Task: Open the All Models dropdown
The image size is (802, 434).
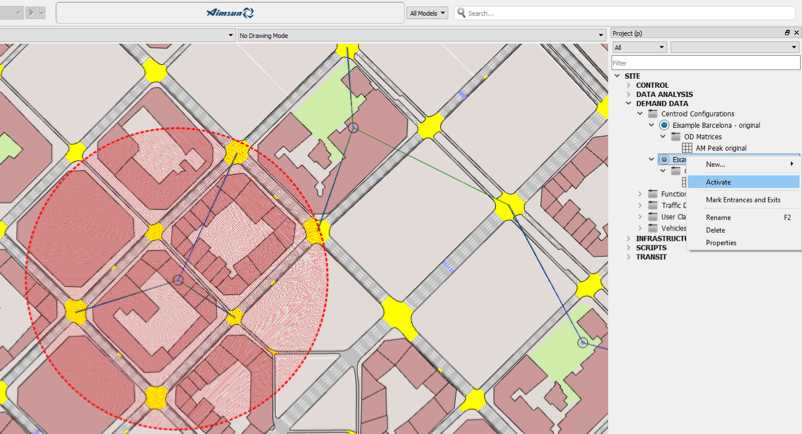Action: point(427,13)
